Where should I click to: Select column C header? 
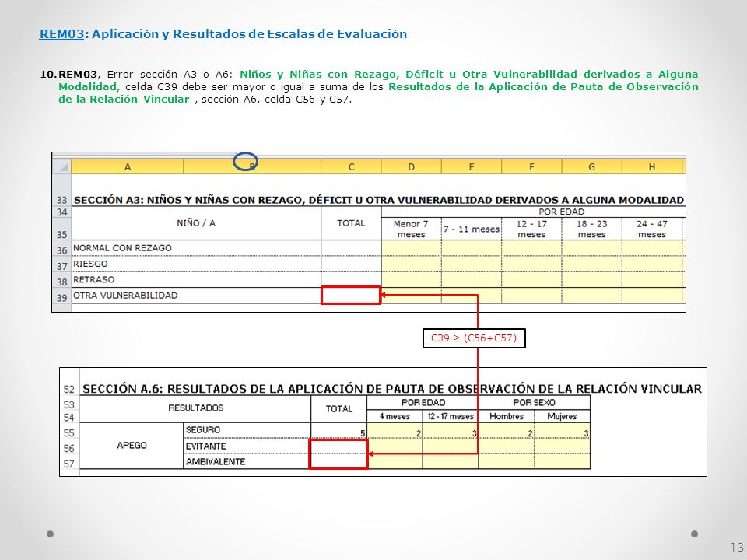point(351,166)
